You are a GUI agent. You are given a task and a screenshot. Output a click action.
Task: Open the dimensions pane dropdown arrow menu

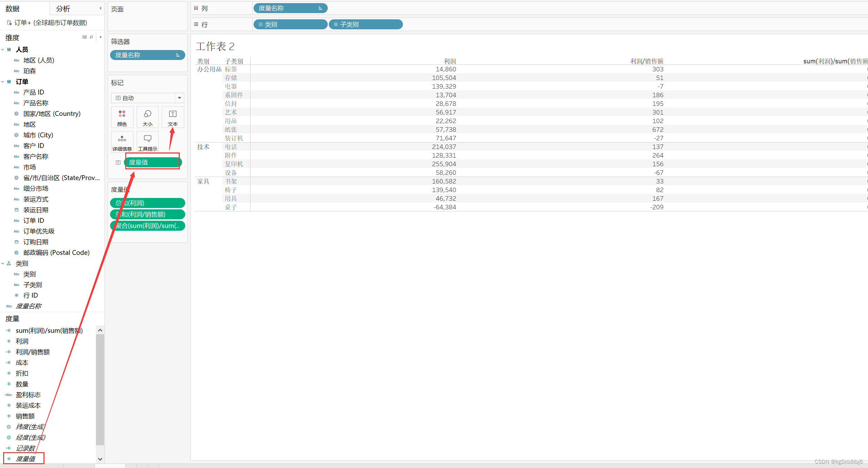coord(100,37)
